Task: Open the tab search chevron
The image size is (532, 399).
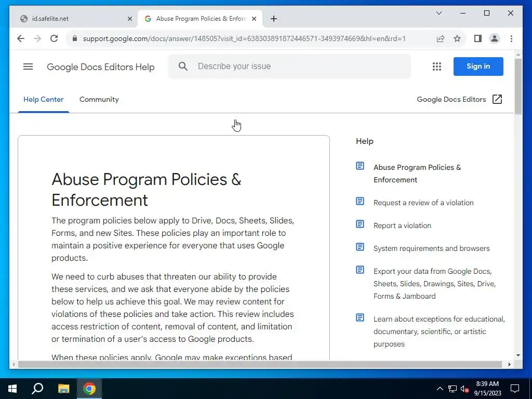Action: pyautogui.click(x=438, y=13)
